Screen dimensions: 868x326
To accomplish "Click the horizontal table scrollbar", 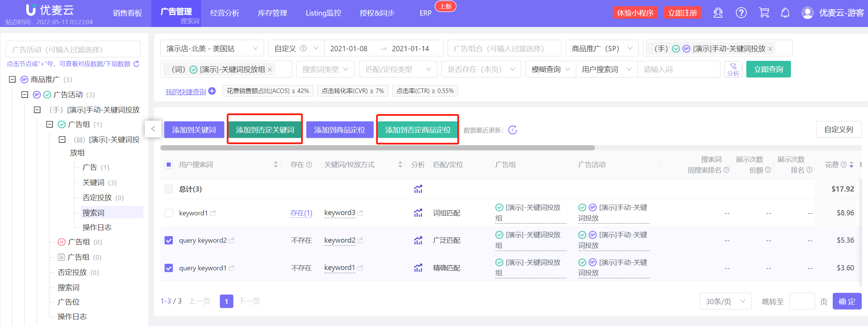I will tap(377, 148).
